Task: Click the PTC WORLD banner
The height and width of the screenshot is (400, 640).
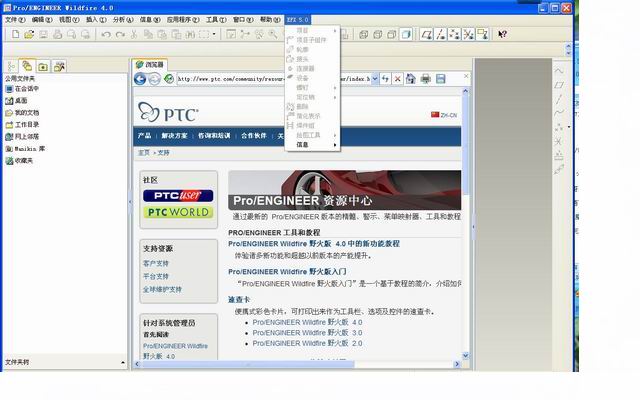Action: [178, 212]
